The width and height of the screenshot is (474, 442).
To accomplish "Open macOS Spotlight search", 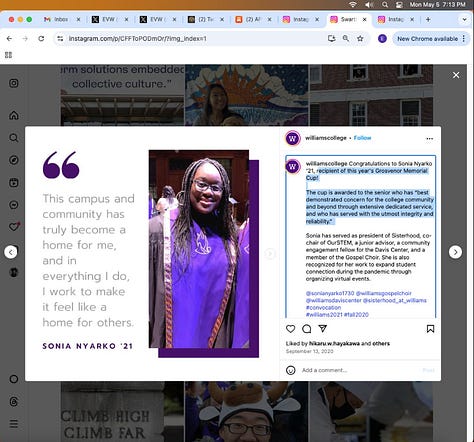I will [385, 5].
